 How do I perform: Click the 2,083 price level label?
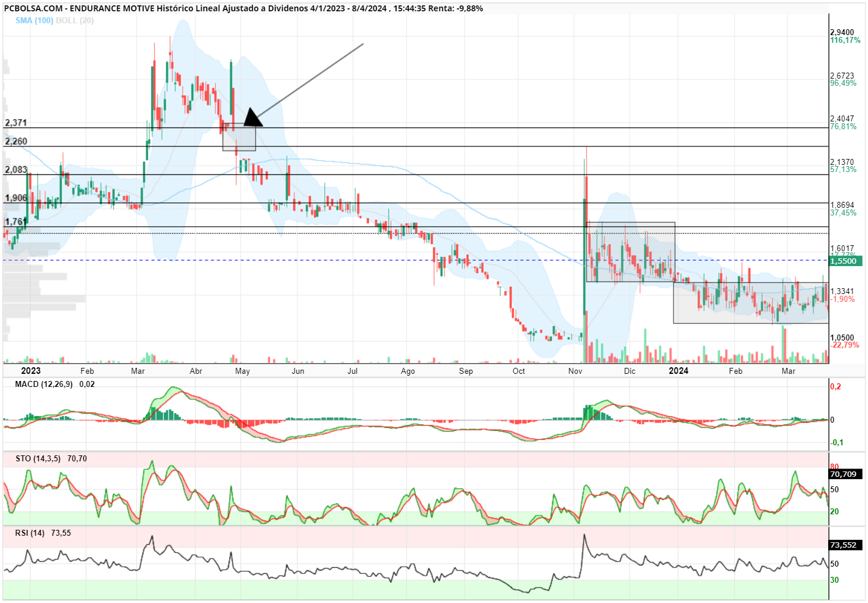coord(16,170)
